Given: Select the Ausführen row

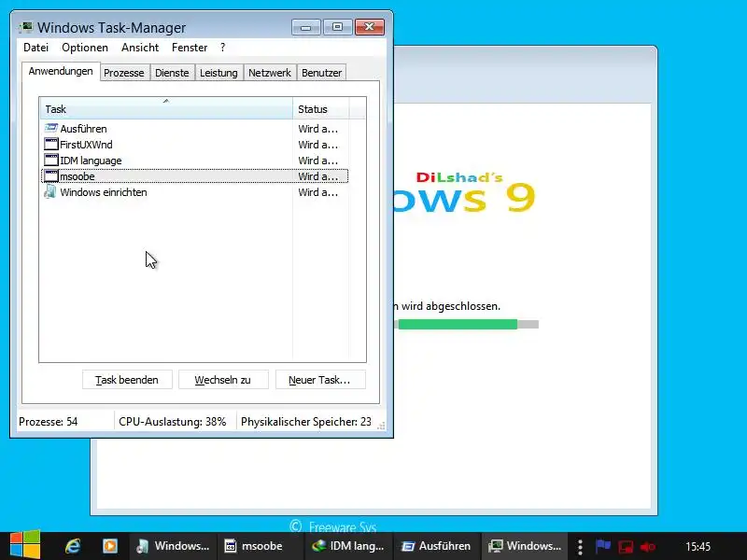Looking at the screenshot, I should point(195,129).
